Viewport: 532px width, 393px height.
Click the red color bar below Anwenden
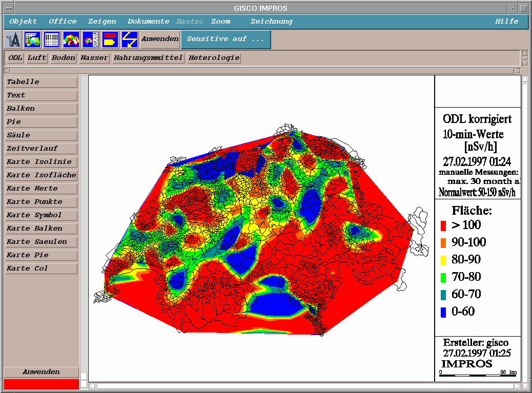pos(41,384)
